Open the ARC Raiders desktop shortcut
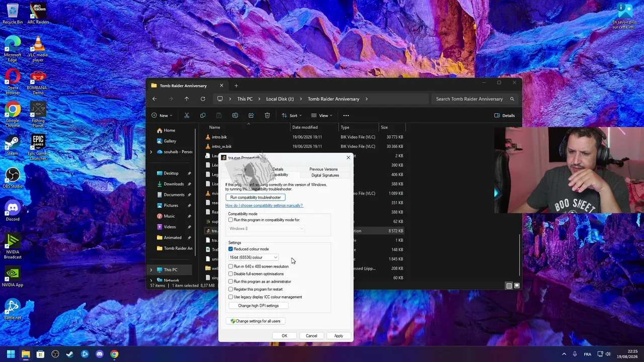 38,14
